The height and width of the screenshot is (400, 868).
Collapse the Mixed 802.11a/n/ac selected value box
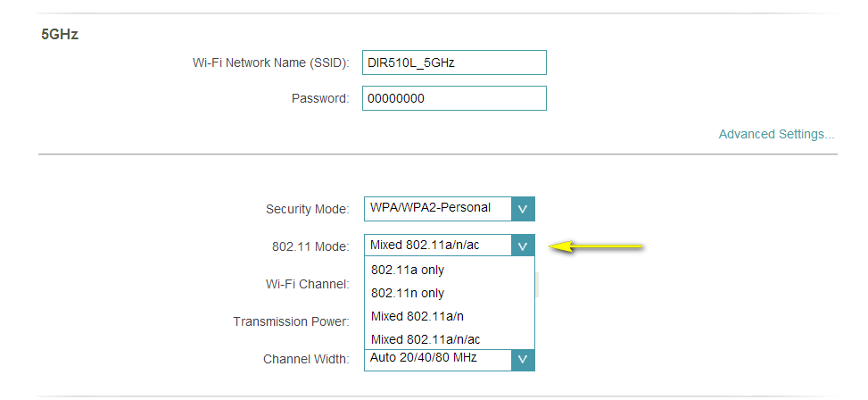(437, 246)
